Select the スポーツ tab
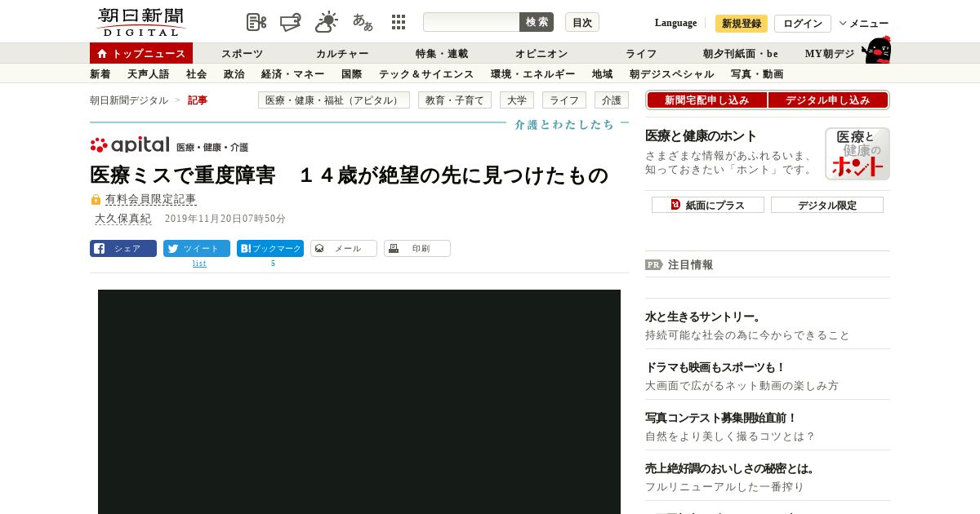Screen dimensions: 980x514 242,53
